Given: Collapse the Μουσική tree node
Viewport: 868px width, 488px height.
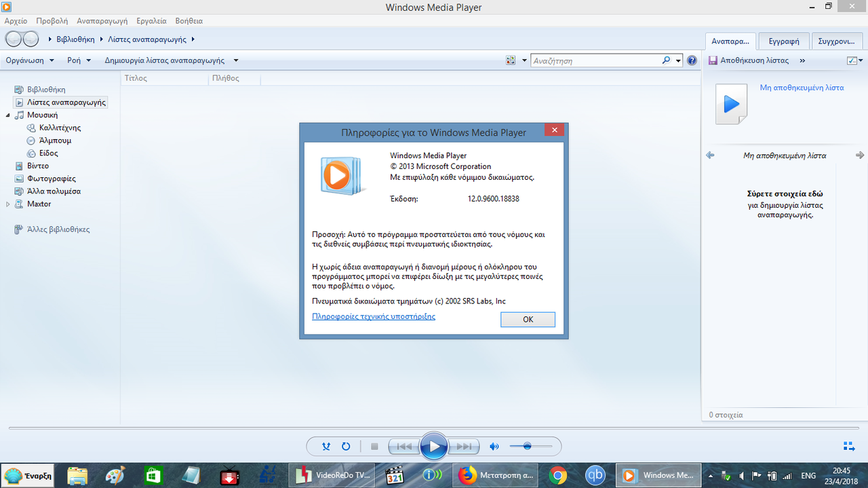Looking at the screenshot, I should pos(8,115).
